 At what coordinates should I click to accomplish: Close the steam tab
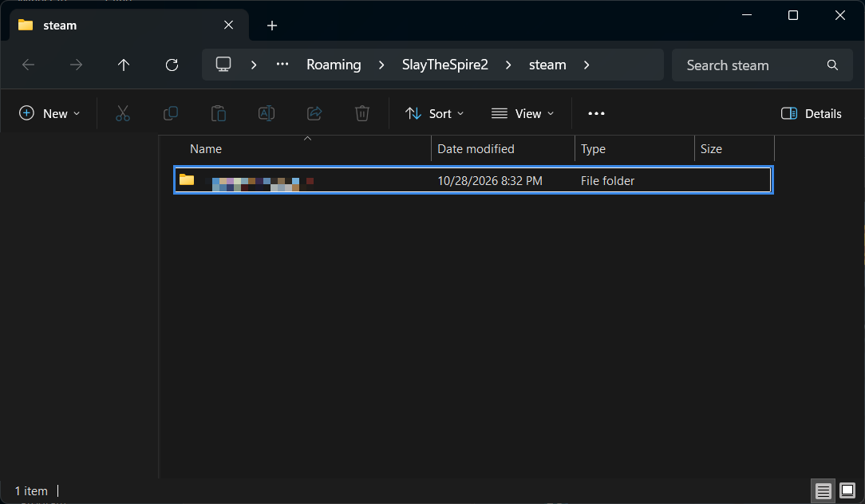[228, 25]
